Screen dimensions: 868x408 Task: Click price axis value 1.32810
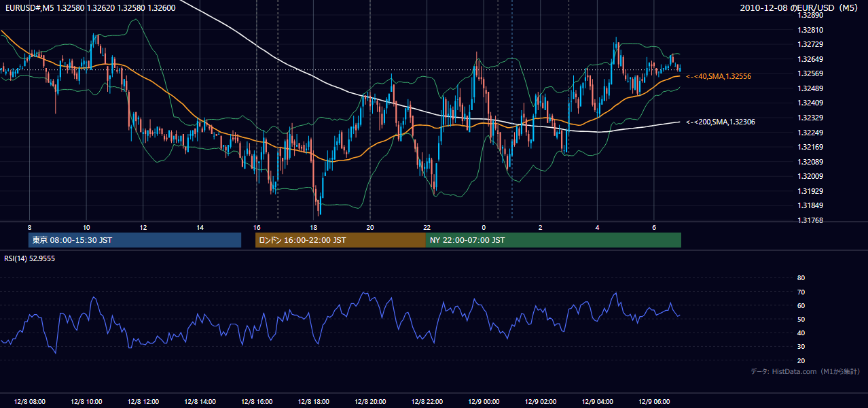pyautogui.click(x=811, y=30)
